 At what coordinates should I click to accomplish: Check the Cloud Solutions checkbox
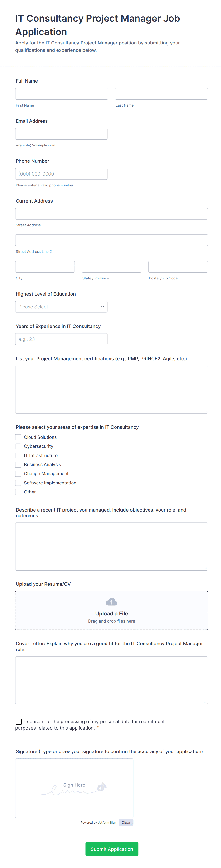point(18,437)
